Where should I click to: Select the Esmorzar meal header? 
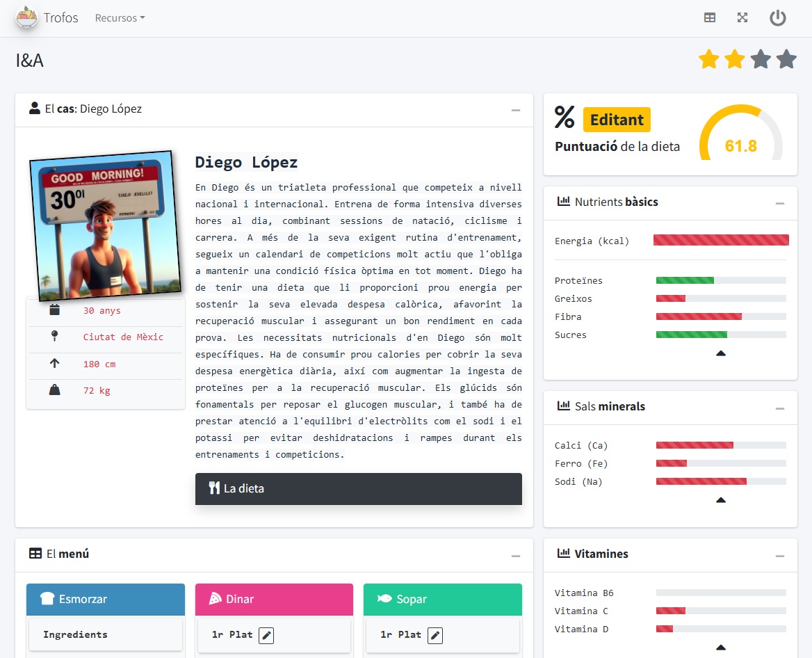click(106, 600)
